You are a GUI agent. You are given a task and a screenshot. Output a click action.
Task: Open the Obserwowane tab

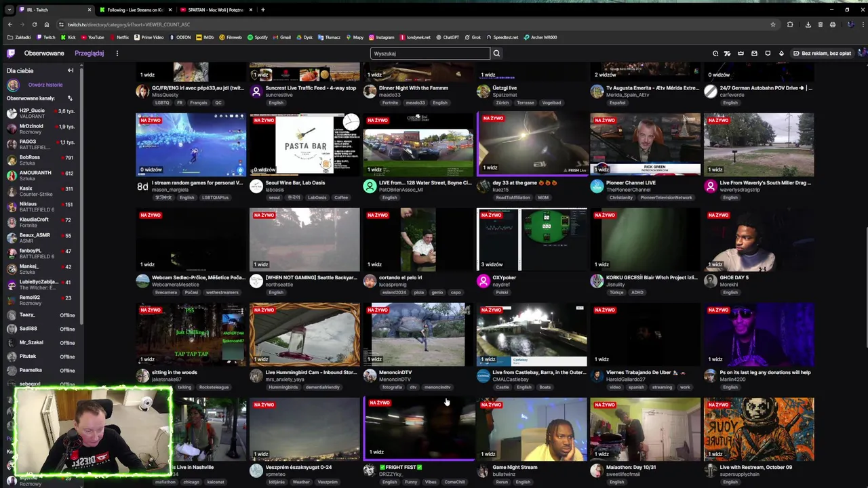tap(44, 54)
